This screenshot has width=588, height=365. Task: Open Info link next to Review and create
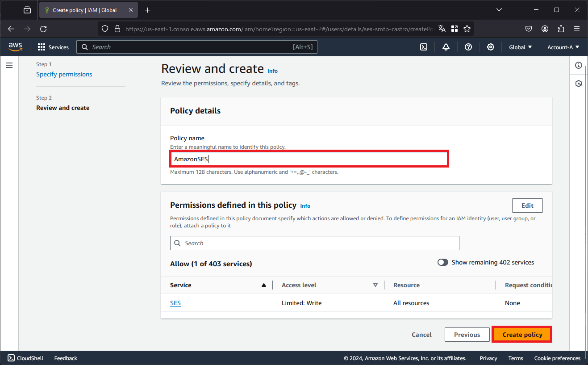click(272, 71)
